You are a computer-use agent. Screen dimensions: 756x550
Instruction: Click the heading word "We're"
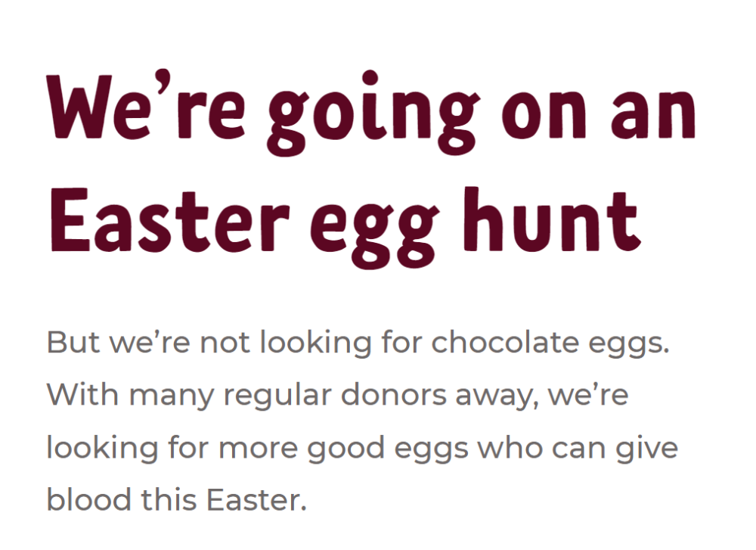tap(146, 104)
